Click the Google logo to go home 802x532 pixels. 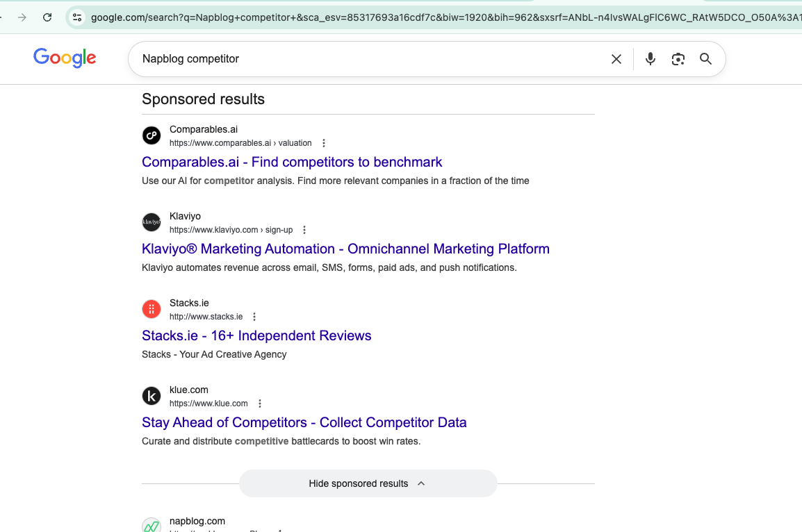click(65, 58)
